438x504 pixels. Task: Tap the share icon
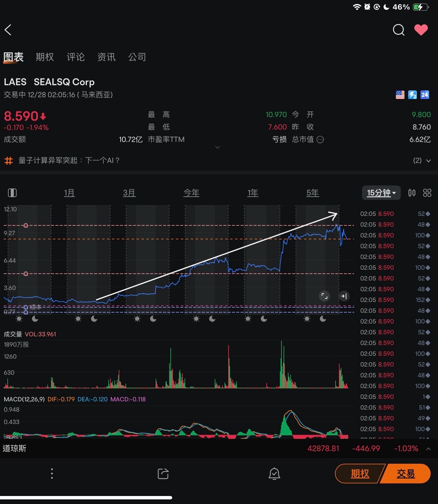tap(163, 474)
